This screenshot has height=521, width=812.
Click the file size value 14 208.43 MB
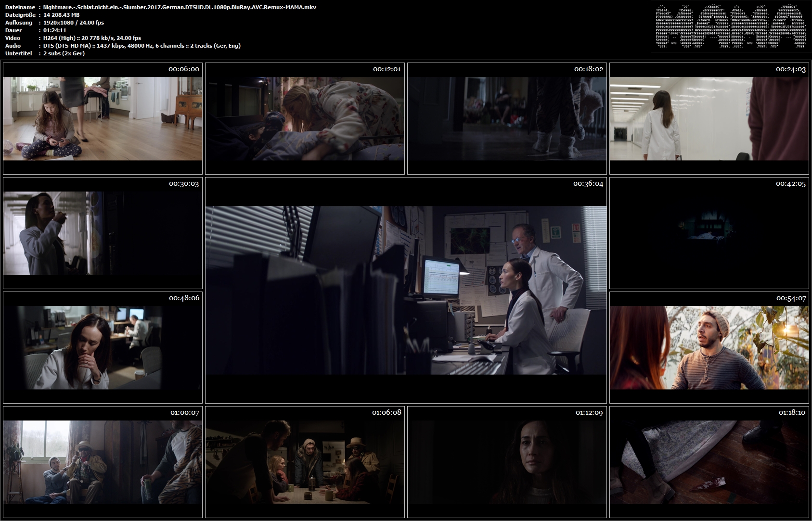tap(61, 15)
